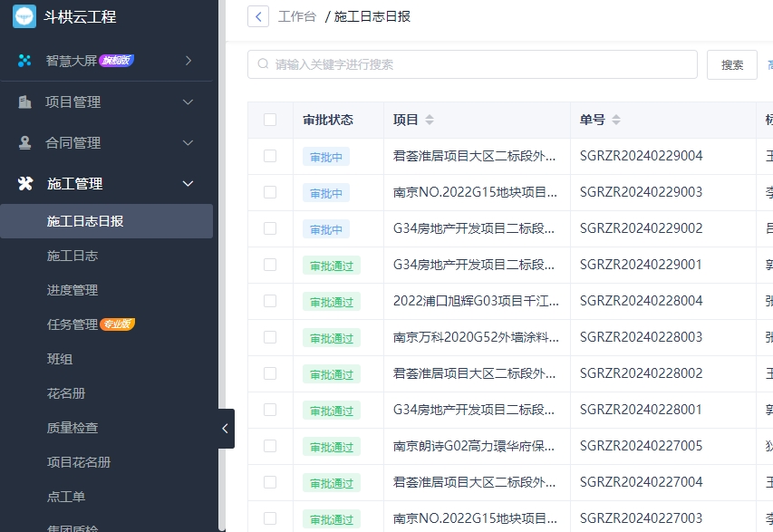Collapse the 施工管理 section chevron

point(188,184)
